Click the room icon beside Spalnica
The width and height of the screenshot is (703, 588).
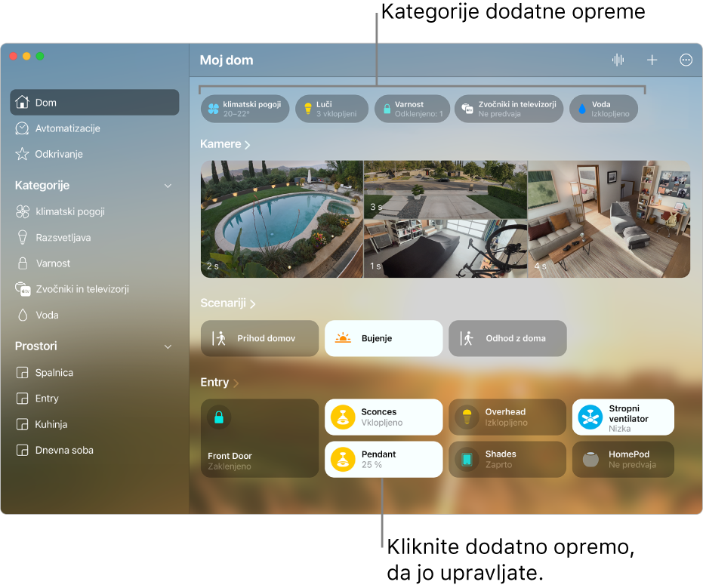pyautogui.click(x=22, y=372)
